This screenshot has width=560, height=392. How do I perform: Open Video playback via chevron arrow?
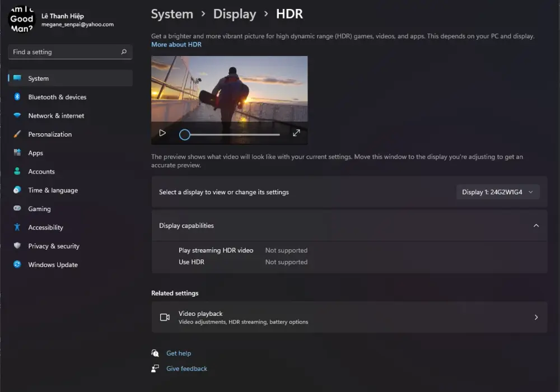point(536,318)
